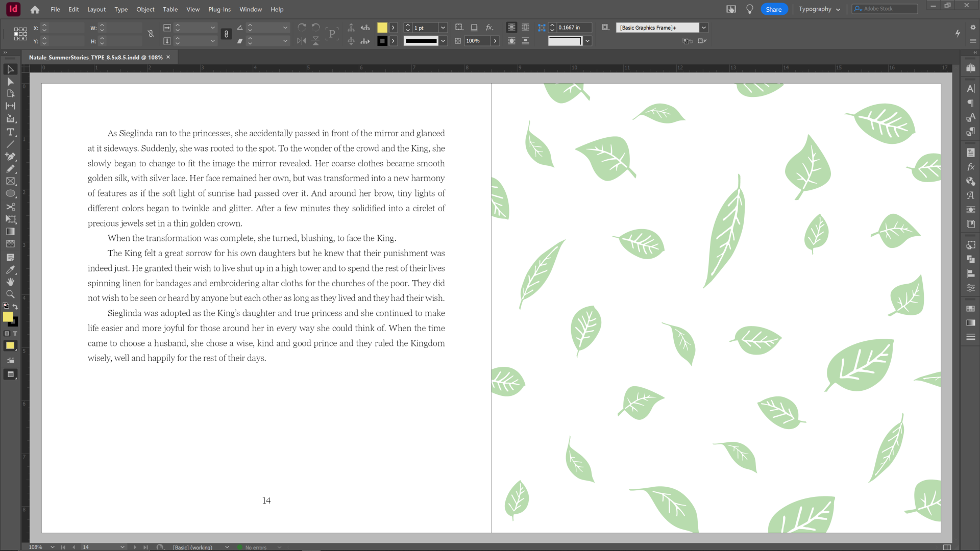
Task: Select the Content Collector tool
Action: (10, 119)
